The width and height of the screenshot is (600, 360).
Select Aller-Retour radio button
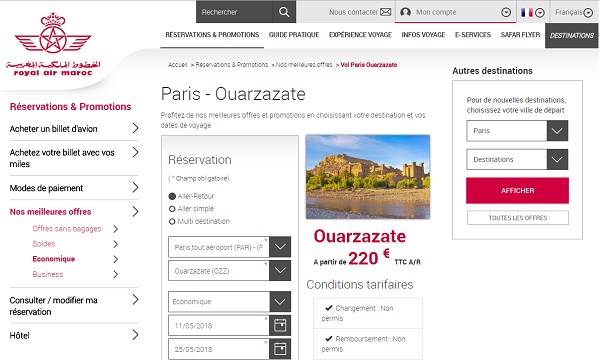(x=172, y=196)
